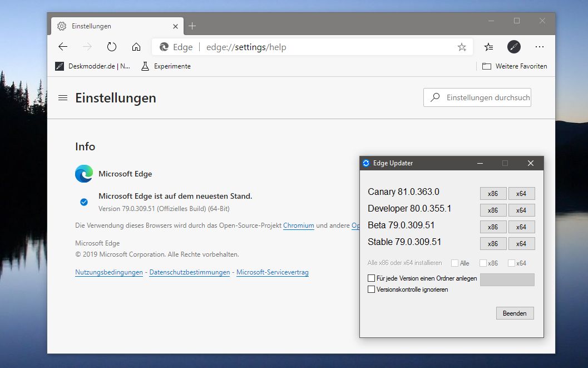Click the 'Stable 79.0.309.51' version text
The image size is (588, 368).
coord(404,242)
